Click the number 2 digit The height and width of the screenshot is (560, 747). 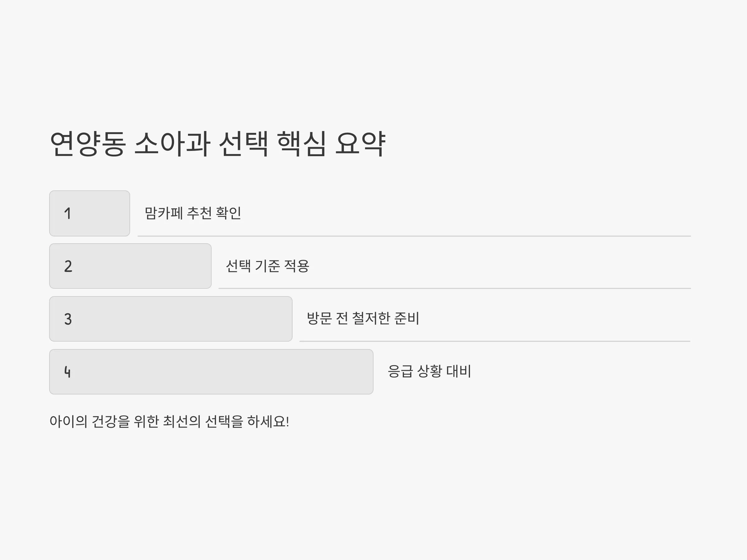click(68, 266)
